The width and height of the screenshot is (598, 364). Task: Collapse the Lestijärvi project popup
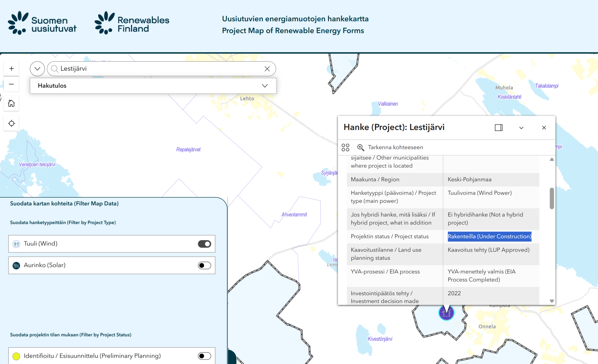tap(521, 128)
